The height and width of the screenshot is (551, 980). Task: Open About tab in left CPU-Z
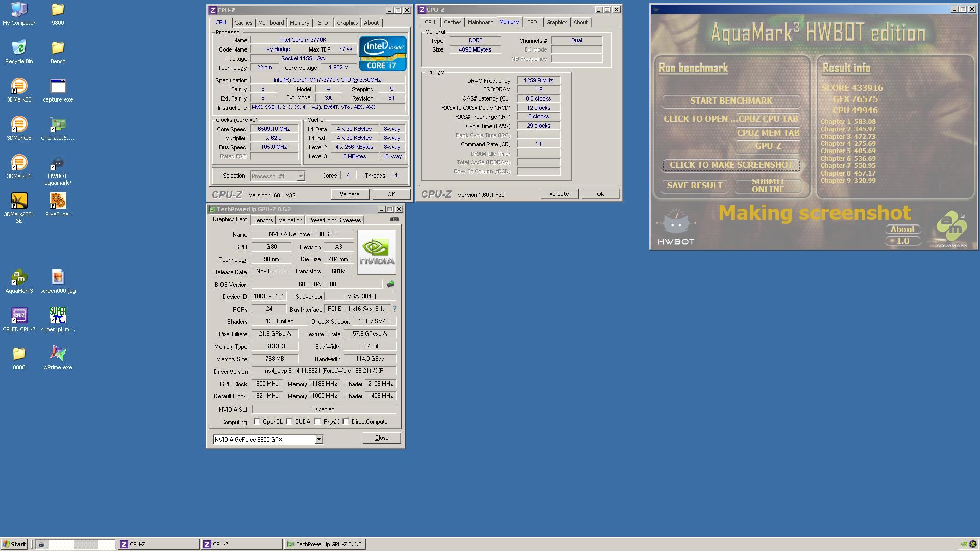pos(371,23)
